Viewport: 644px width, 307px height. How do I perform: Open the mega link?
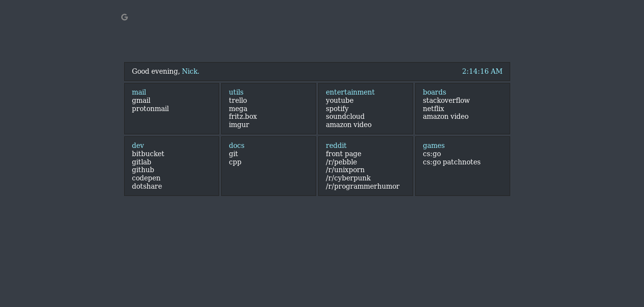(x=238, y=109)
